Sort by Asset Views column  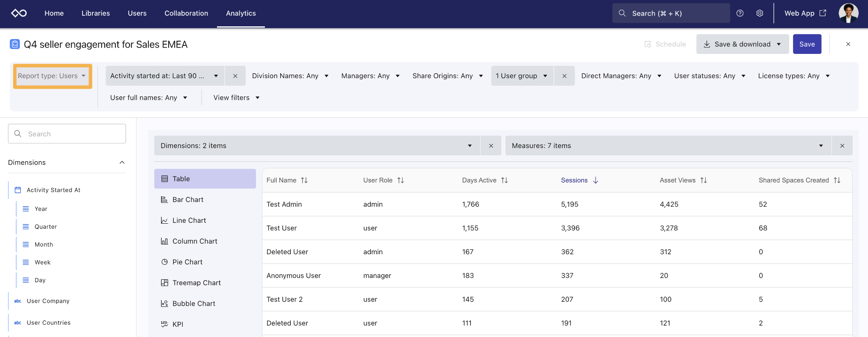tap(703, 180)
